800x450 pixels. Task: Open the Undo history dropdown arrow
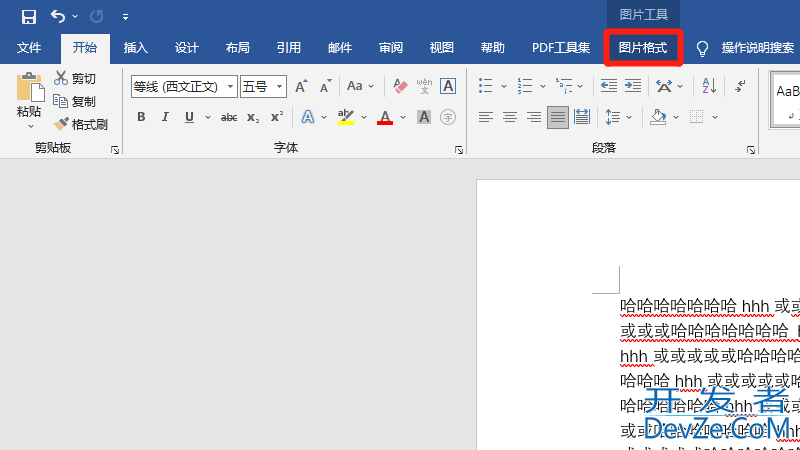point(75,17)
